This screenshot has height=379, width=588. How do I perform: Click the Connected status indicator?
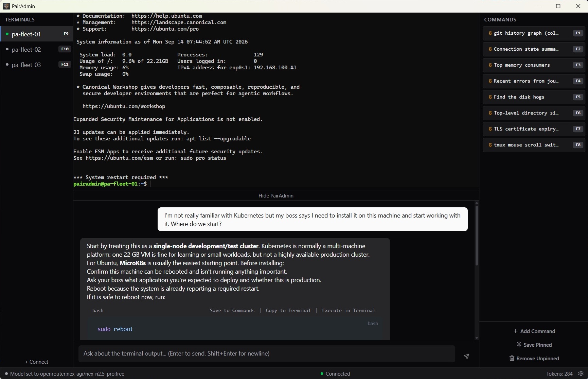click(x=335, y=374)
